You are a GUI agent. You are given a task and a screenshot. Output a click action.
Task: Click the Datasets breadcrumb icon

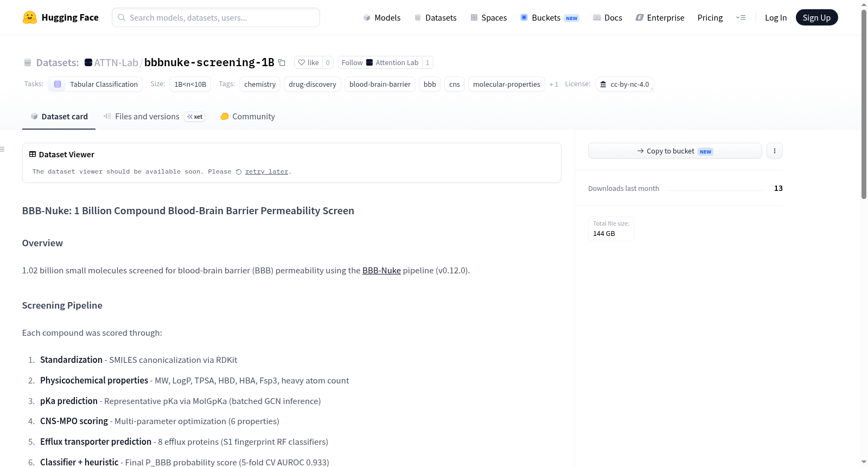[28, 62]
